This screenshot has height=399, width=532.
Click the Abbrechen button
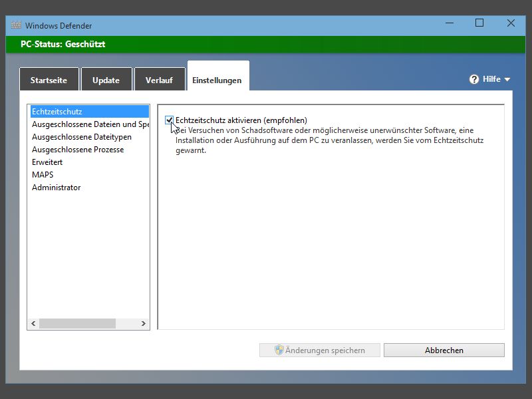pos(444,350)
